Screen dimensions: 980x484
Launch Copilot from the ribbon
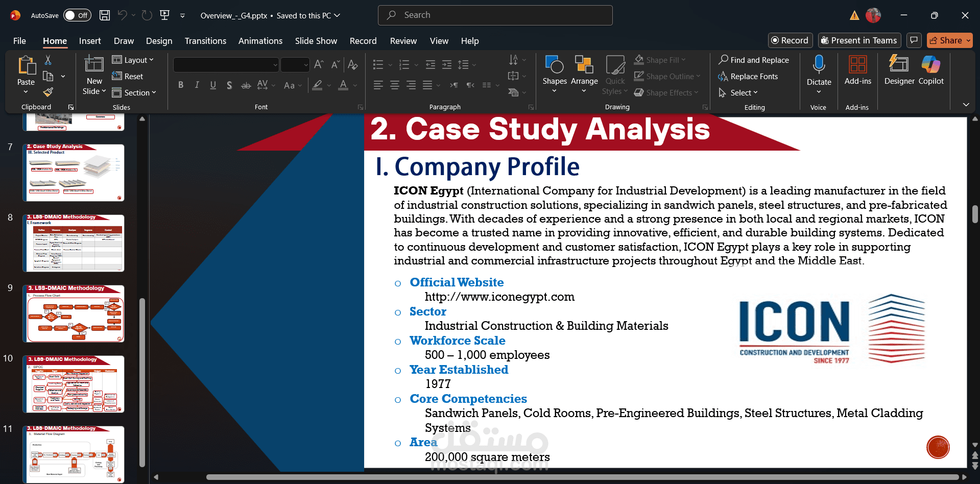(931, 70)
